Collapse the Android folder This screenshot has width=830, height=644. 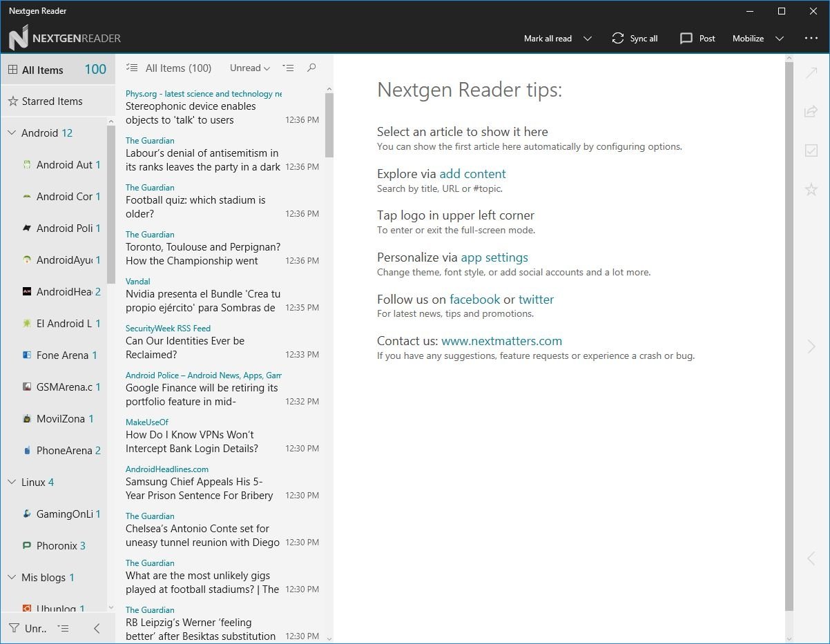click(12, 133)
